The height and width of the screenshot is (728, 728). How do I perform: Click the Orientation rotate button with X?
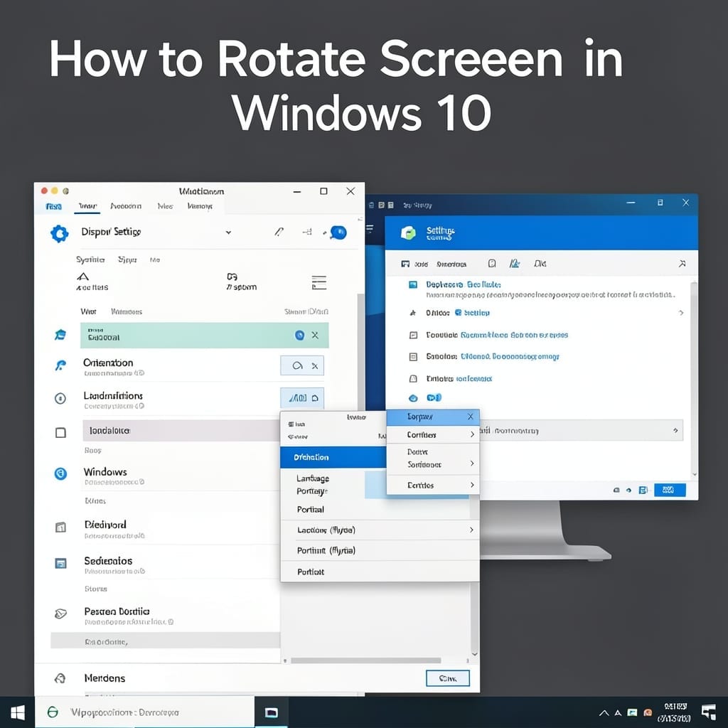302,366
